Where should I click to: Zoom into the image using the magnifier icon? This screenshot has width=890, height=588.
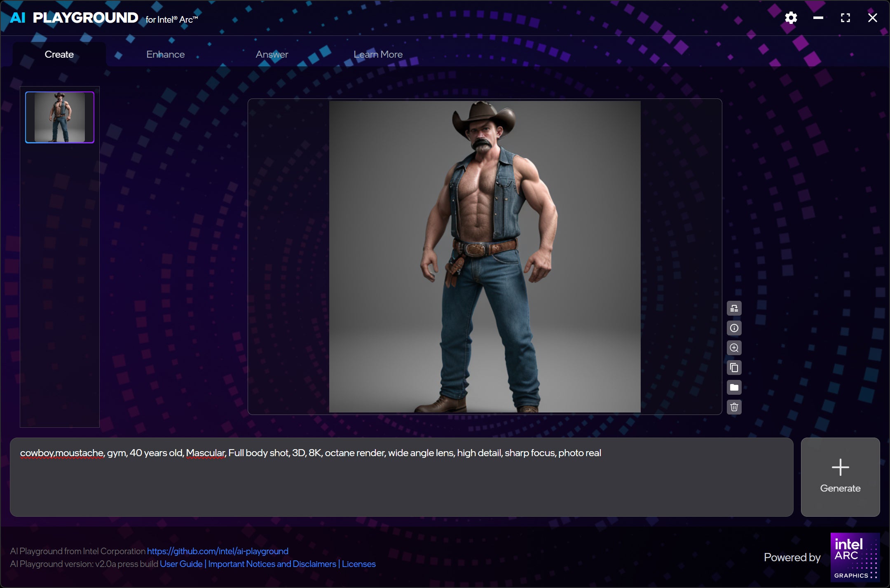[x=734, y=348]
